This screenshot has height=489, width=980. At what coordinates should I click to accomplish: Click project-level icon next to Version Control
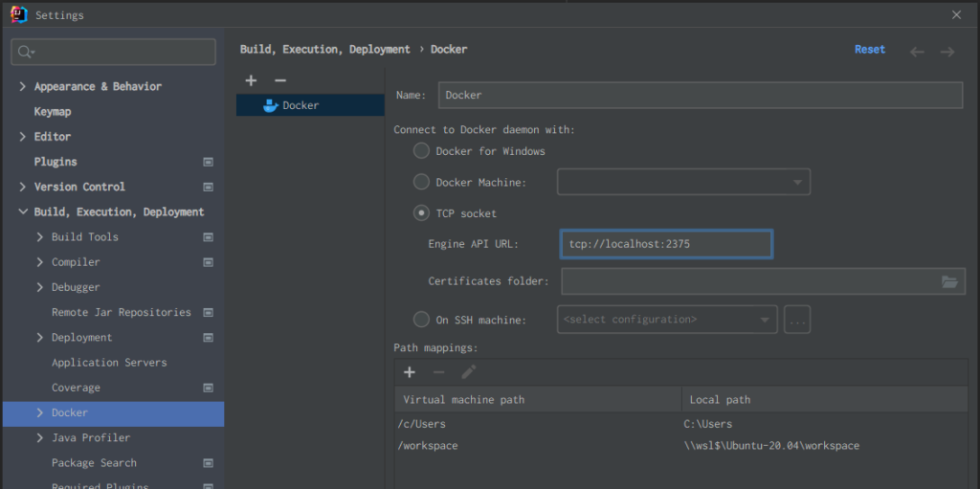208,187
